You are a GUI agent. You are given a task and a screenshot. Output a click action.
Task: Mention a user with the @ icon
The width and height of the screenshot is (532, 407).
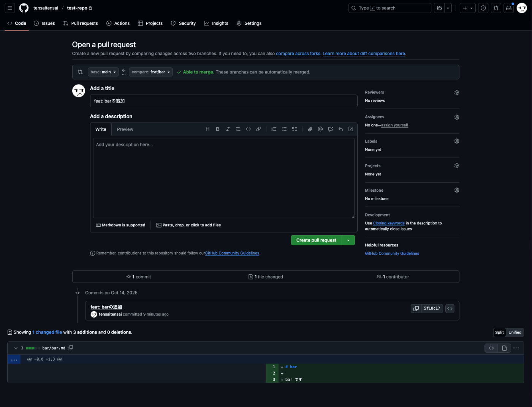tap(320, 129)
